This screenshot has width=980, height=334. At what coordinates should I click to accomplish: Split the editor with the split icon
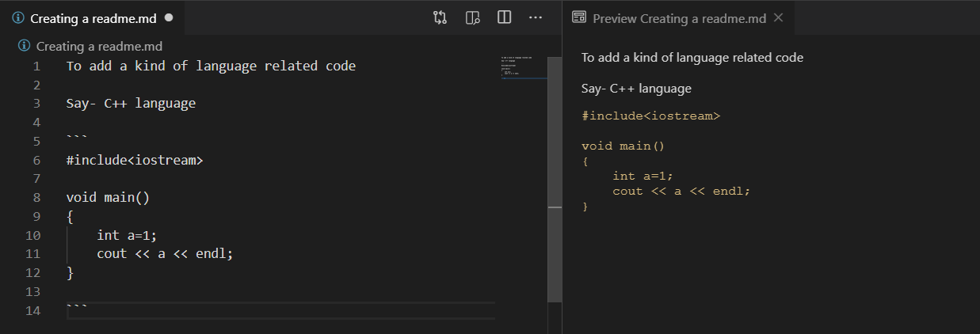tap(504, 17)
